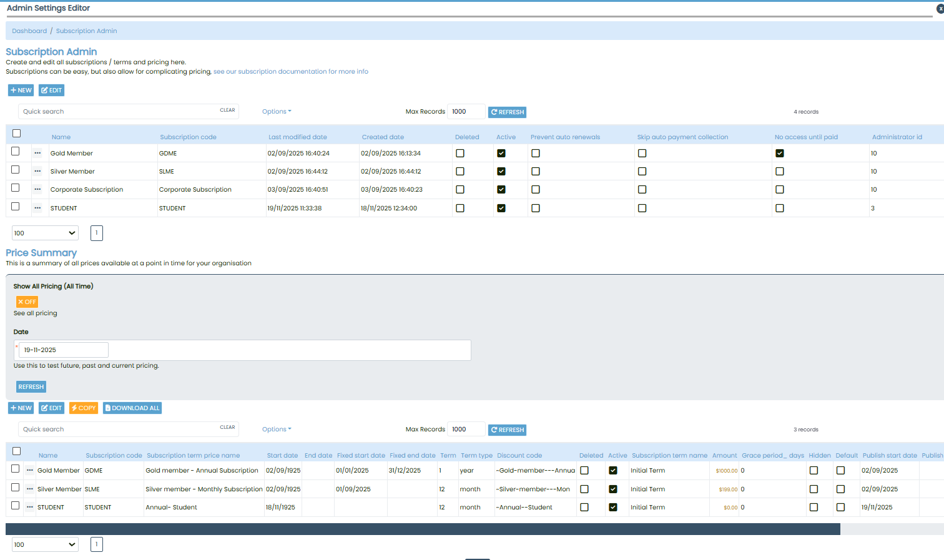This screenshot has width=944, height=560.
Task: Expand the page size dropdown under subscriptions
Action: [x=45, y=233]
